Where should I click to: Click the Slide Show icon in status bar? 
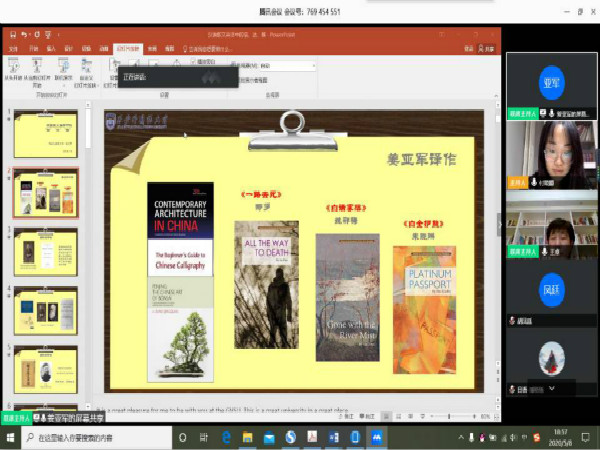click(x=422, y=416)
